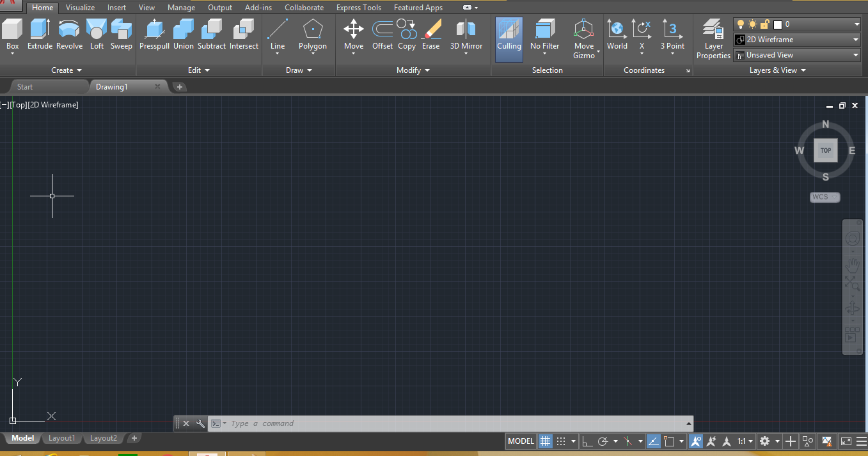Screen dimensions: 868x456
Task: Open the status bar Customization menu icon
Action: (x=861, y=441)
